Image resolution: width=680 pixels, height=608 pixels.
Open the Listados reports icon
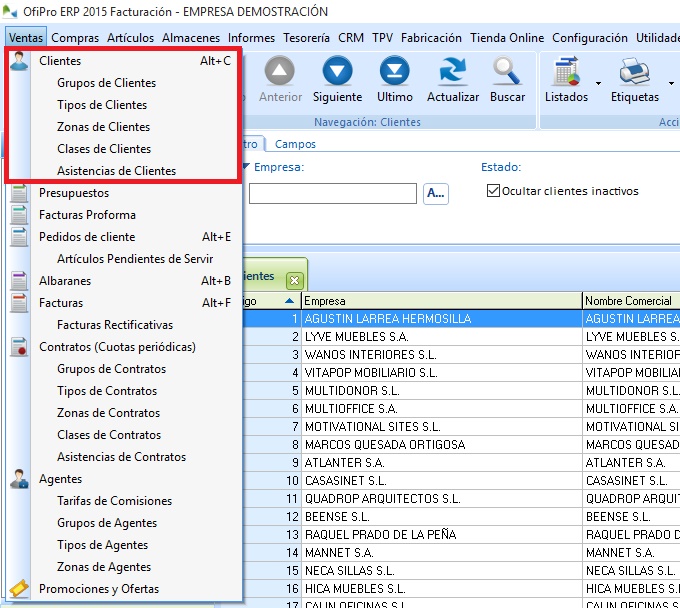[566, 72]
